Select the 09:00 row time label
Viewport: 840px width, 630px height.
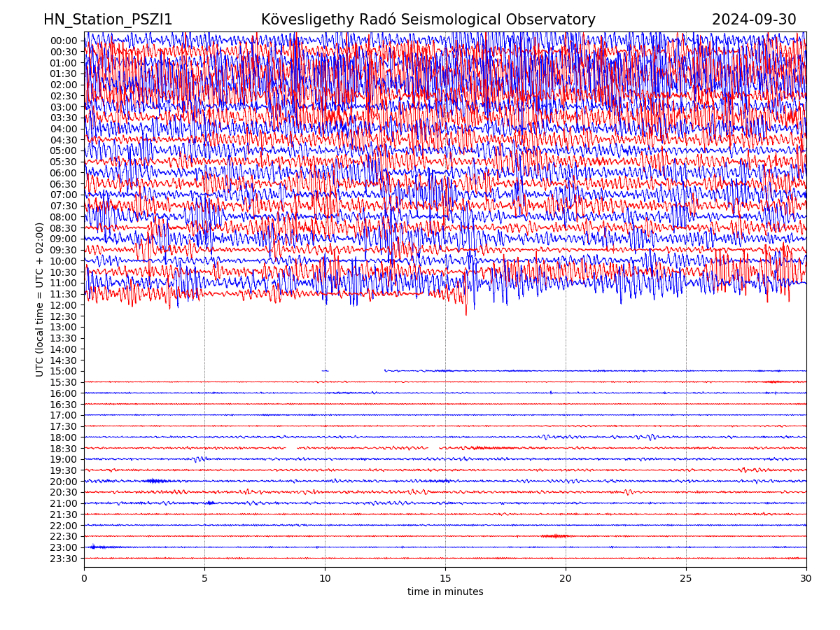coord(63,239)
